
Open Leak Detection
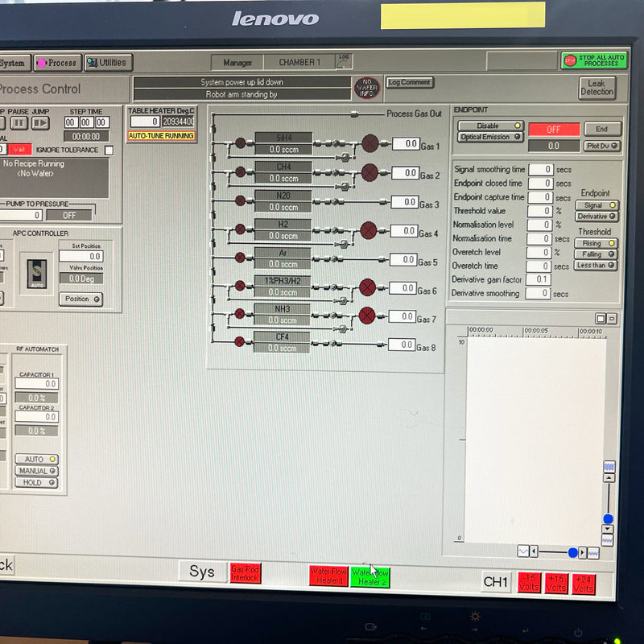click(x=597, y=88)
